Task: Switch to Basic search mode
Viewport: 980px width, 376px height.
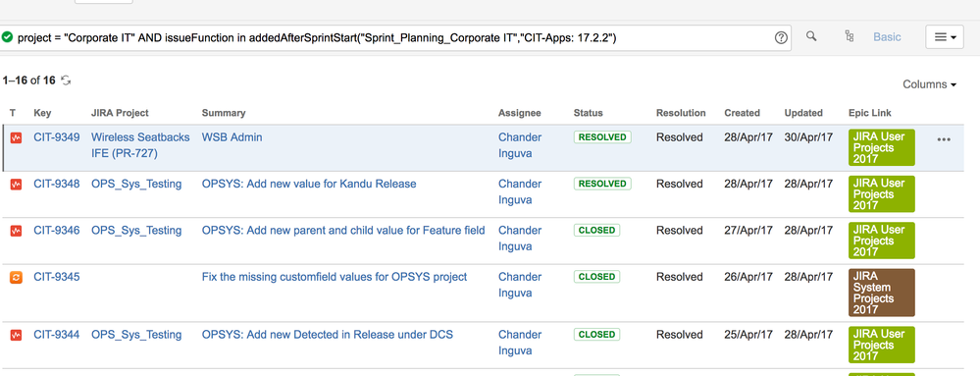Action: point(887,37)
